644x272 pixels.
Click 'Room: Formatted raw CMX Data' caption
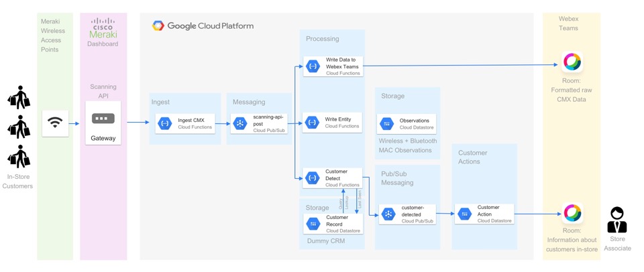pos(572,90)
